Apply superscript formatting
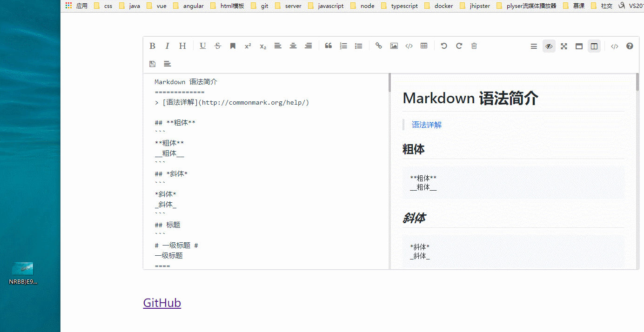 (248, 46)
